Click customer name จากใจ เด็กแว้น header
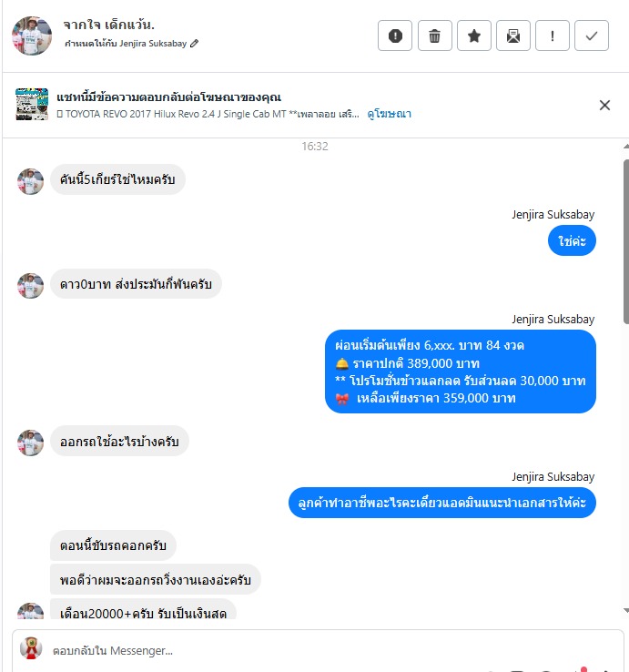Viewport: 629px width, 672px height. 109,25
